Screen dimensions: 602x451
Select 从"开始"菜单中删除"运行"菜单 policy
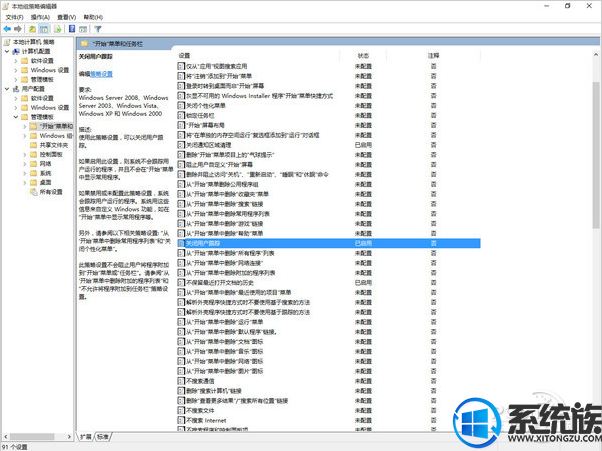pos(225,322)
